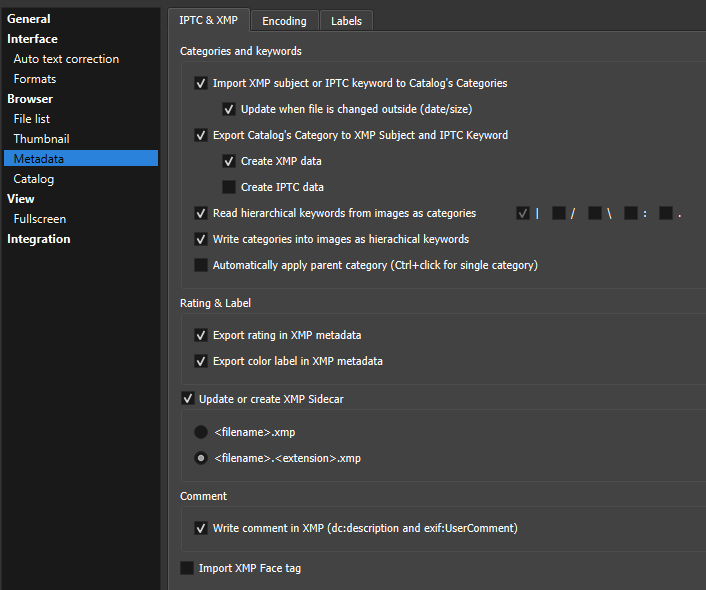Switch to the Encoding tab
Viewport: 706px width, 590px height.
(285, 20)
